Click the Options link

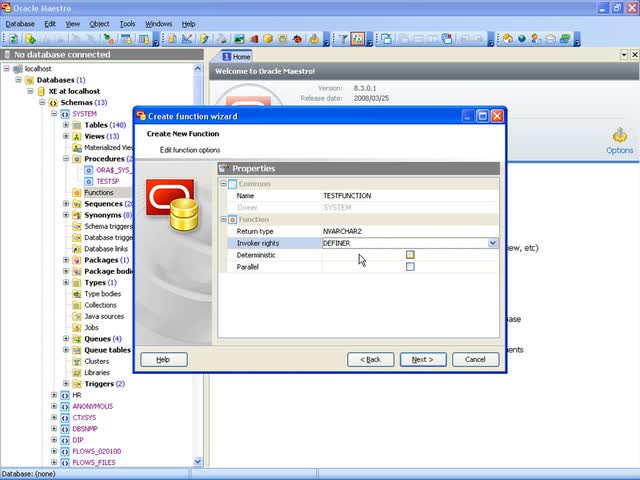tap(620, 150)
